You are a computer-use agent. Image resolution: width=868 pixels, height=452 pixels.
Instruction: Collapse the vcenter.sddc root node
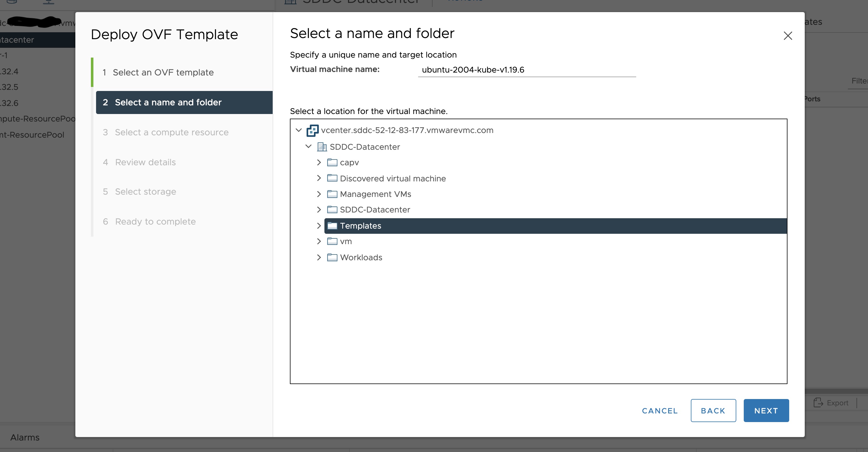coord(299,130)
